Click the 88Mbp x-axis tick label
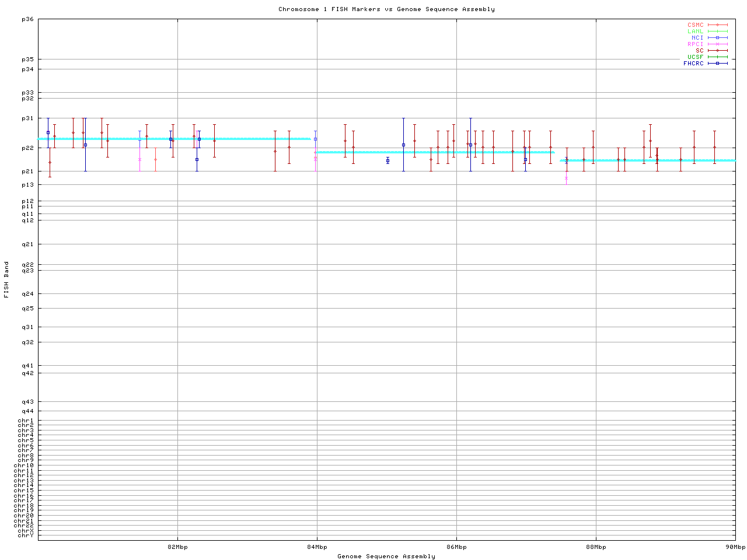The width and height of the screenshot is (747, 560). tap(596, 547)
